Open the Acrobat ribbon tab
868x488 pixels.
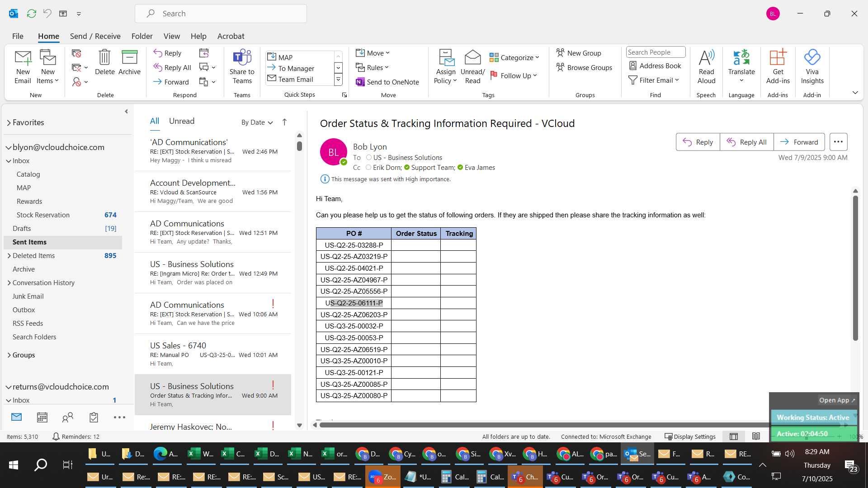pos(231,36)
